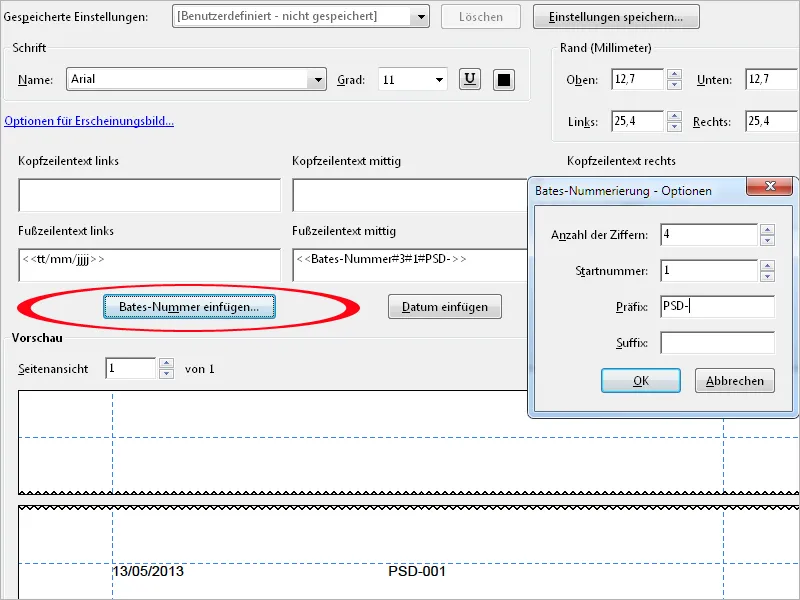The height and width of the screenshot is (600, 800).
Task: Decrease the Links margin value
Action: pos(674,127)
